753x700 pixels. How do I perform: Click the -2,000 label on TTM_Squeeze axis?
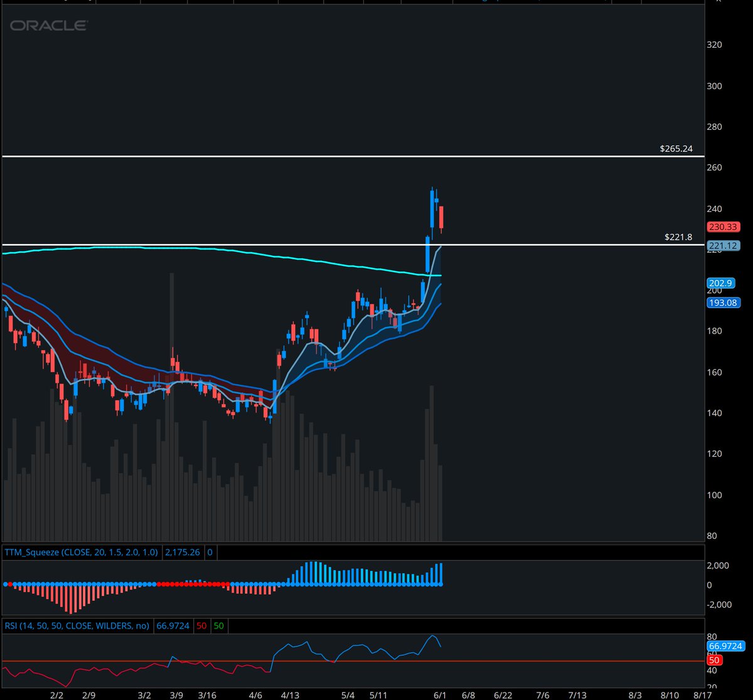(720, 605)
